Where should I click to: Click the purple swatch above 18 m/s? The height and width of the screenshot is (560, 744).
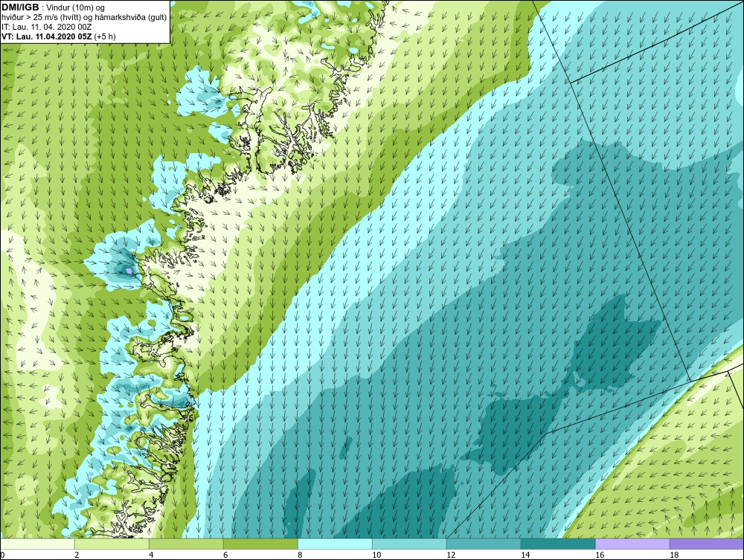(707, 544)
